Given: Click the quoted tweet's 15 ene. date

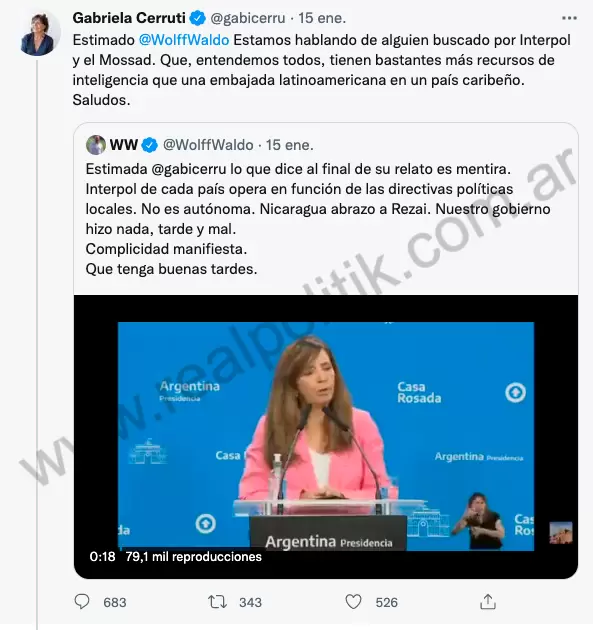Looking at the screenshot, I should coord(290,145).
